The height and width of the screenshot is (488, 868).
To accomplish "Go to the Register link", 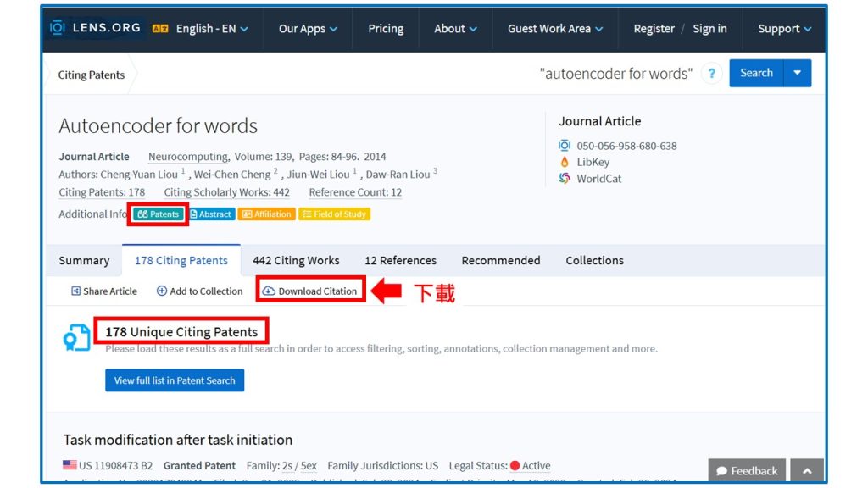I will point(654,29).
